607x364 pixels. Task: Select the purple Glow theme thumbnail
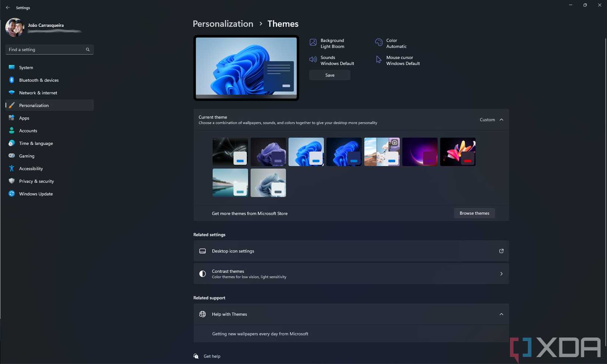(x=420, y=151)
